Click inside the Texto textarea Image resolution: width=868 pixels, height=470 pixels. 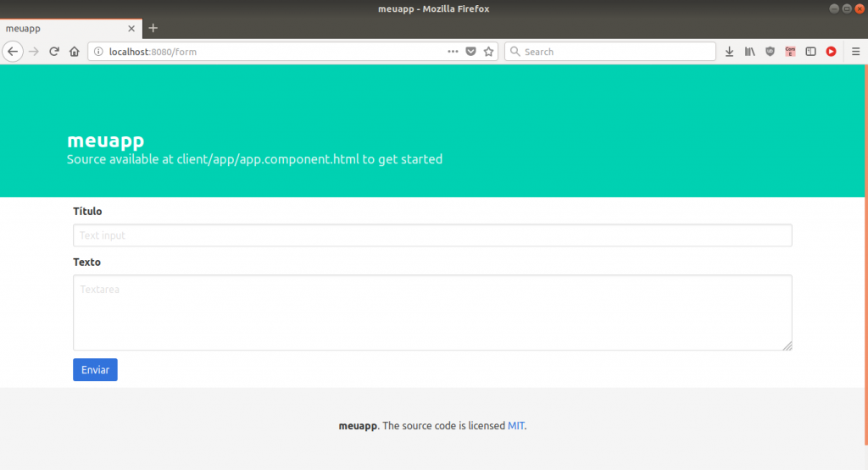(432, 312)
